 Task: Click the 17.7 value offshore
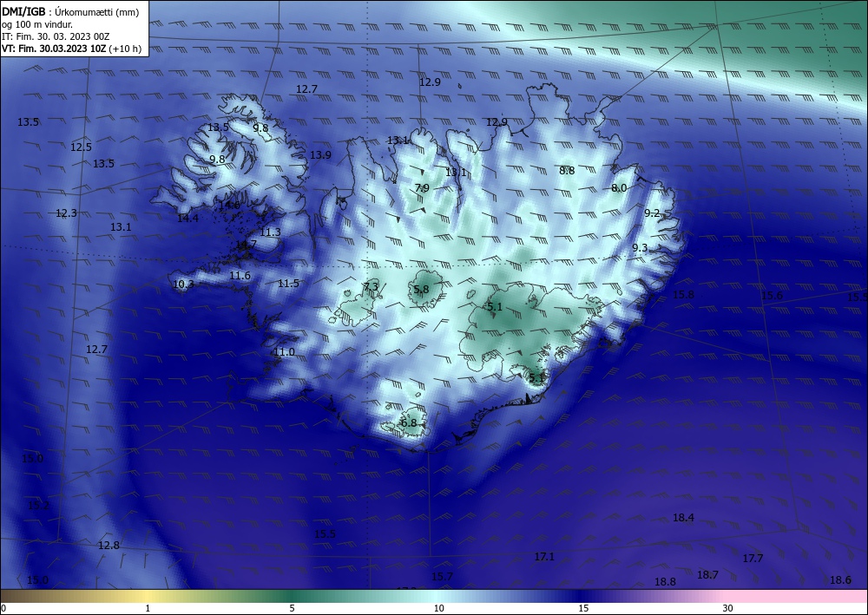pyautogui.click(x=753, y=559)
